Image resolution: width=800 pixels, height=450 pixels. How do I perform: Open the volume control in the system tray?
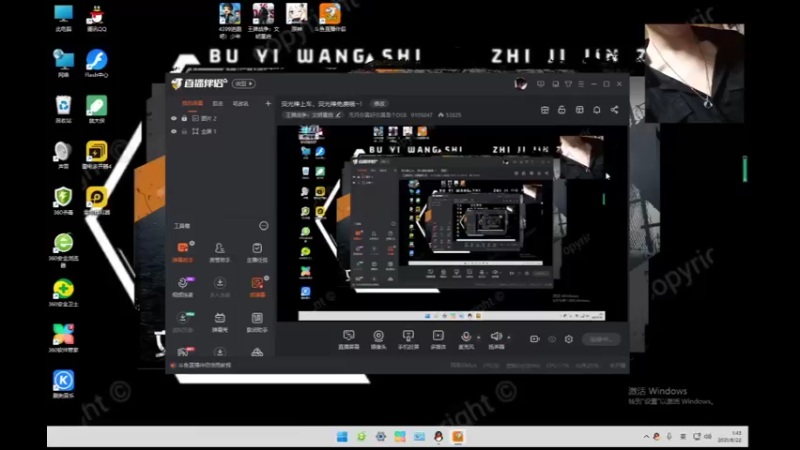tap(708, 437)
